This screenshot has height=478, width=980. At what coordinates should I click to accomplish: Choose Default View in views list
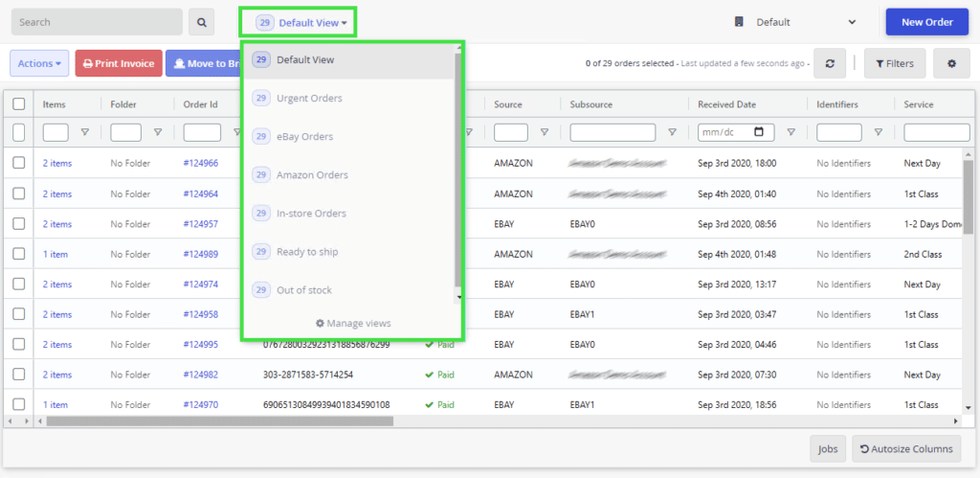348,60
